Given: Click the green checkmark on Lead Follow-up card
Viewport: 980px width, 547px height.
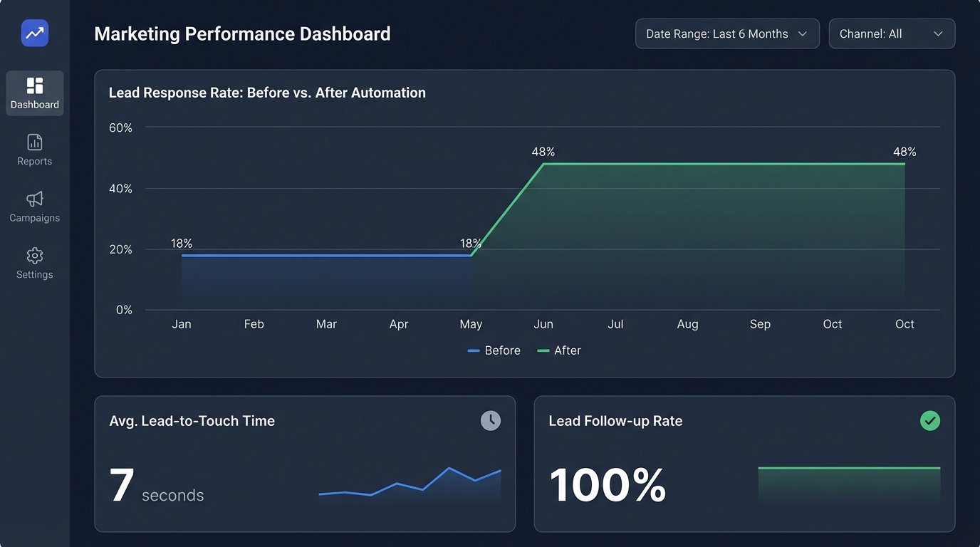Looking at the screenshot, I should (x=930, y=421).
